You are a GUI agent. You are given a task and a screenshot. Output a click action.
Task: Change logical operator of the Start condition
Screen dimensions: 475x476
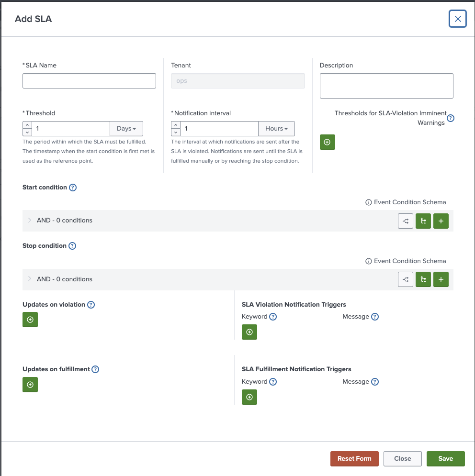point(406,221)
